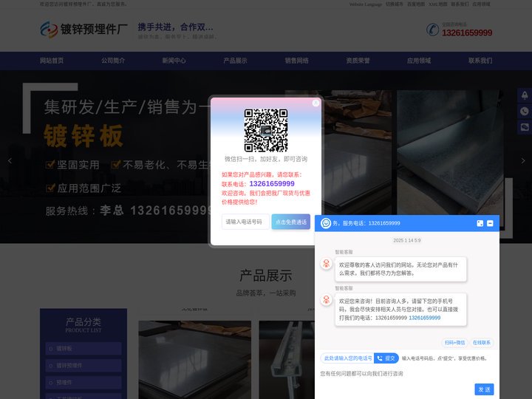532x399 pixels.
Task: Click the purple phone number in popup
Action: coord(272,183)
